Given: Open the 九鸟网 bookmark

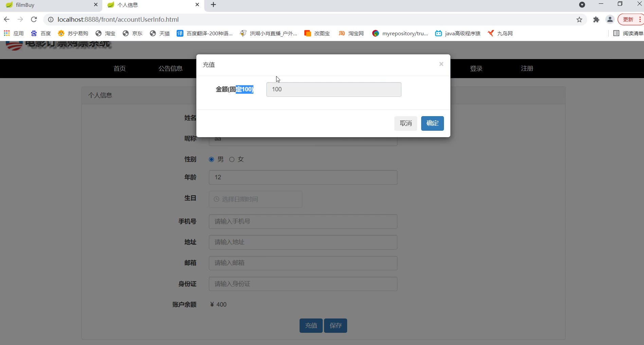Looking at the screenshot, I should [x=500, y=33].
